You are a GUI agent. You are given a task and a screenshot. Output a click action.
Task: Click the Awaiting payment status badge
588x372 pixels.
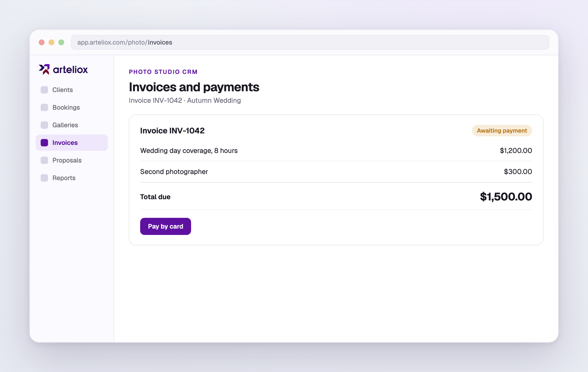coord(502,131)
